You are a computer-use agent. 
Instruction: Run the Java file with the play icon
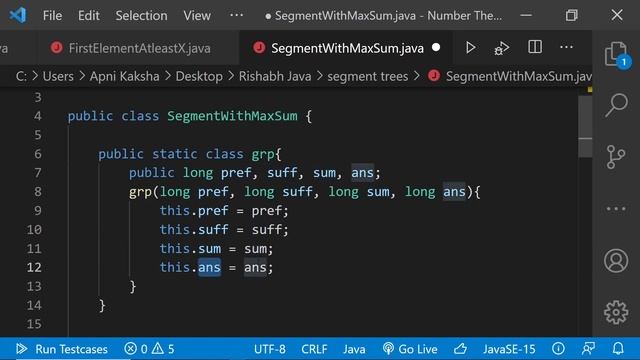[470, 48]
